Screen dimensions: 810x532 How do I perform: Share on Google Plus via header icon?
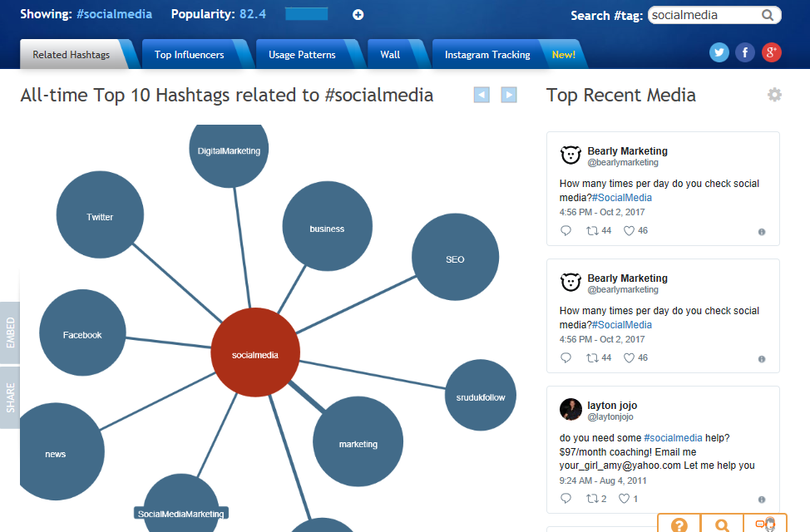coord(771,52)
